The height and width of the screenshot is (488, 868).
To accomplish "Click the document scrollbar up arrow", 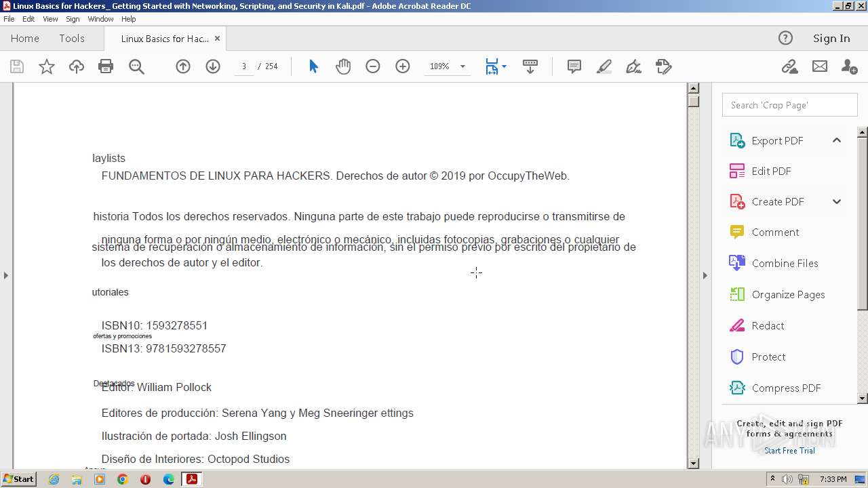I will (693, 88).
